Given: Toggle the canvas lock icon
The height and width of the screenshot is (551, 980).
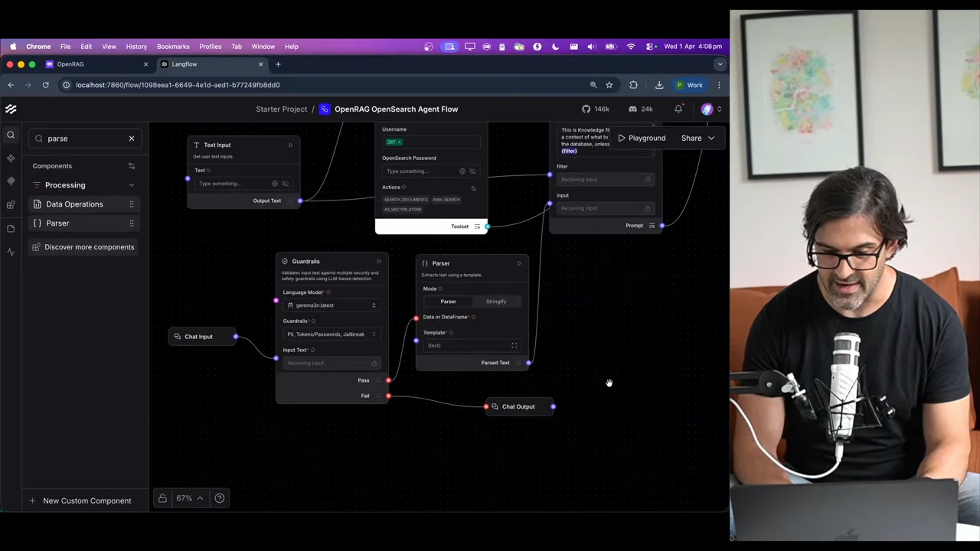Looking at the screenshot, I should [162, 498].
